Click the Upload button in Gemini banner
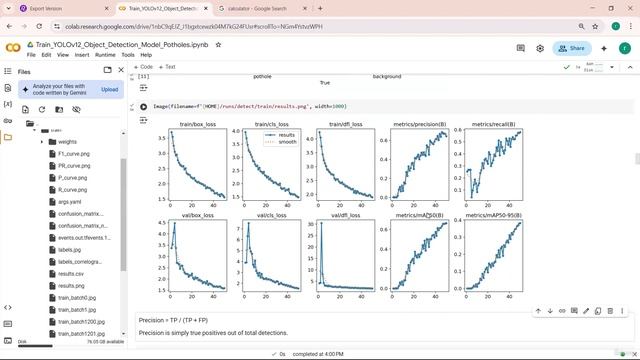 pyautogui.click(x=109, y=89)
